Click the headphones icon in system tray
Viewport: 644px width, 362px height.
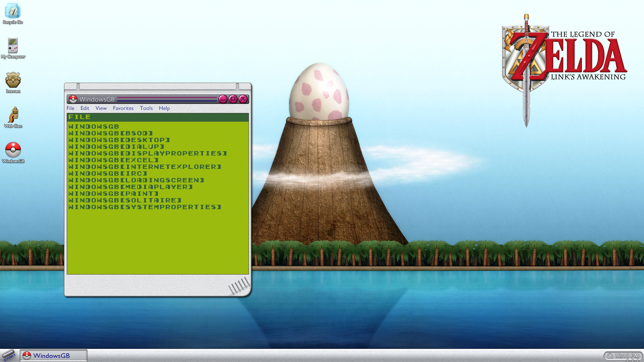pyautogui.click(x=610, y=356)
